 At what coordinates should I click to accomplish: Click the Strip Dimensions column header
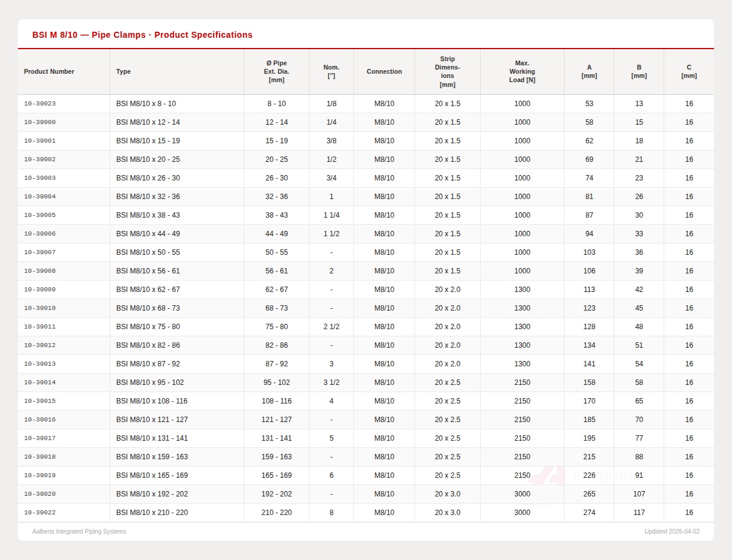tap(448, 71)
